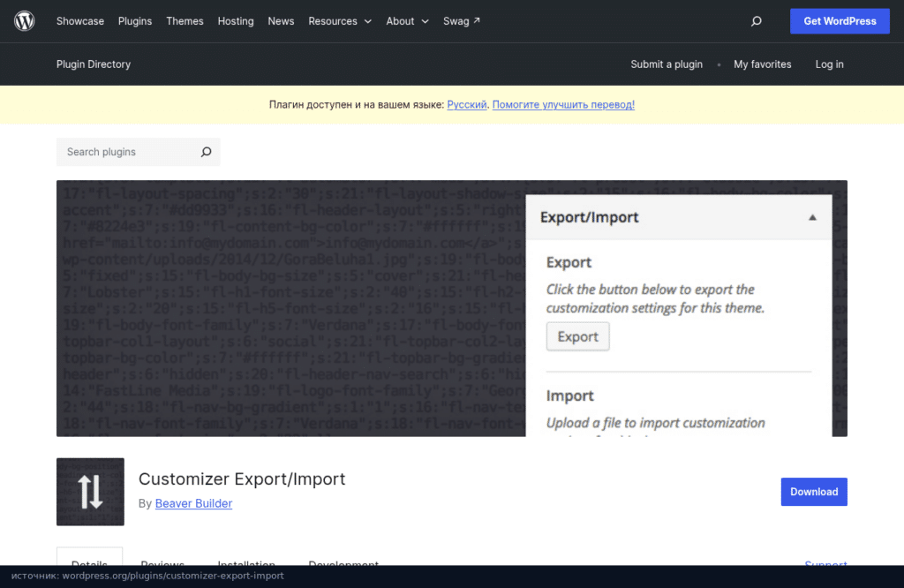The image size is (904, 588).
Task: Click Помогите улучшить перевод link
Action: (563, 104)
